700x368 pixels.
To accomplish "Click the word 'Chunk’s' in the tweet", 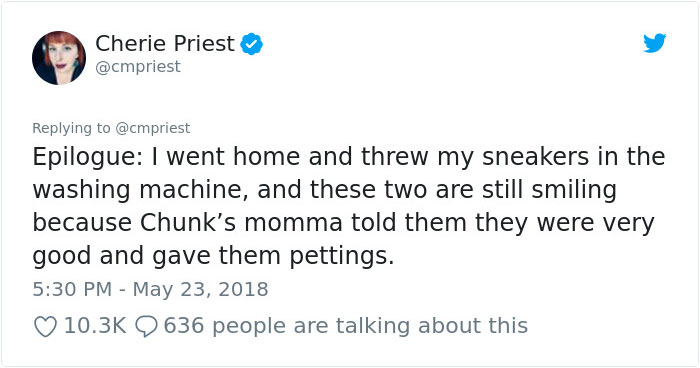I will [188, 222].
